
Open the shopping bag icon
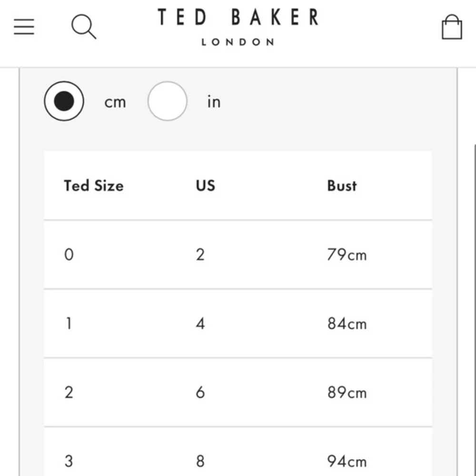[x=452, y=27]
